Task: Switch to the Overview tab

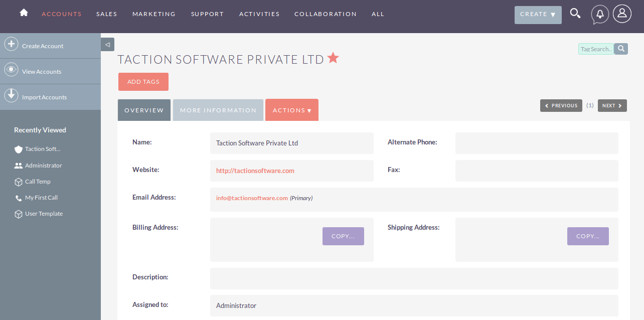Action: pyautogui.click(x=144, y=110)
